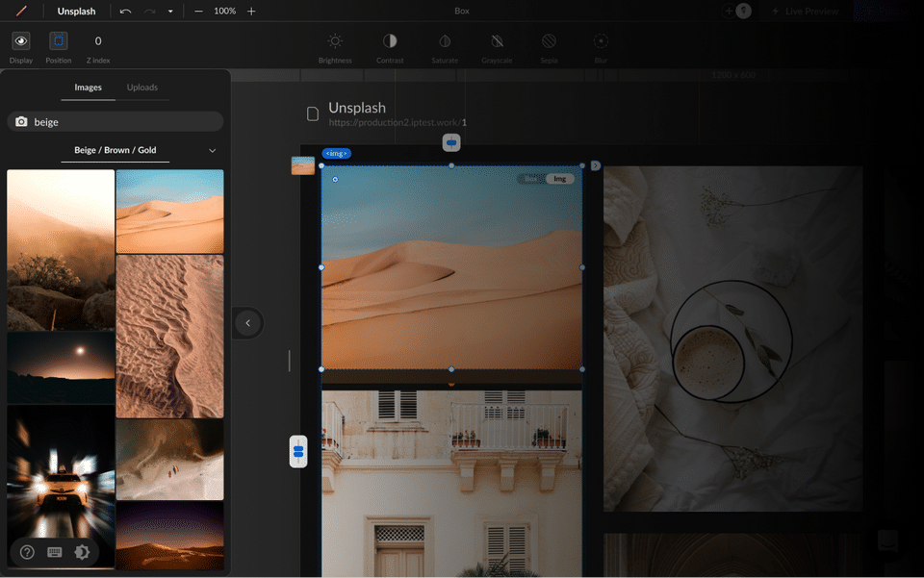Click the blue img tag label
This screenshot has height=578, width=924.
[x=336, y=153]
